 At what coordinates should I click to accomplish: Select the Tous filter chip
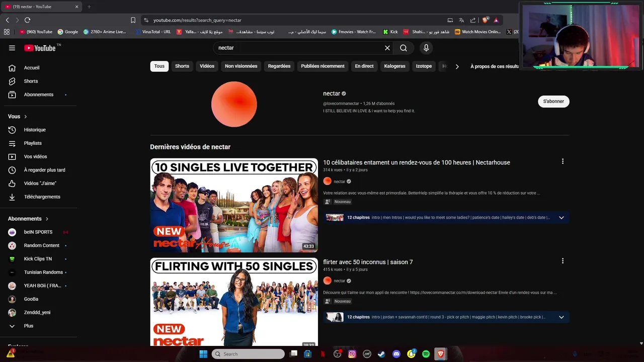coord(159,66)
